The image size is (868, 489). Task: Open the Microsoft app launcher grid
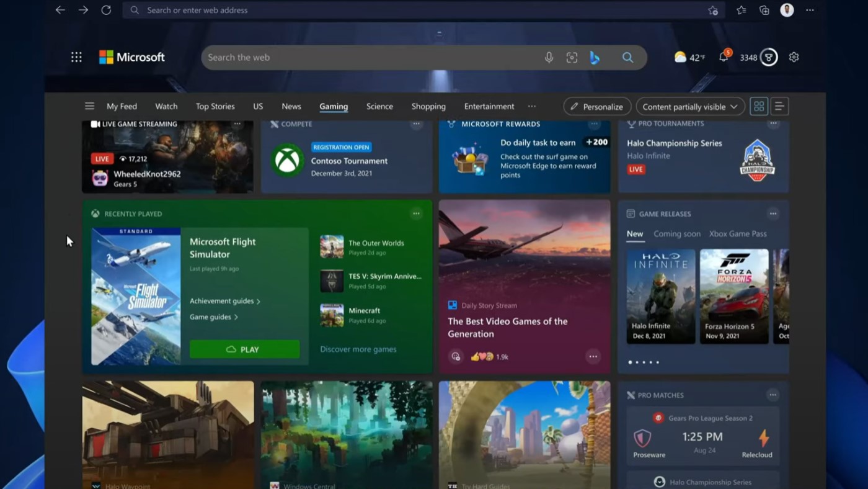pyautogui.click(x=76, y=57)
